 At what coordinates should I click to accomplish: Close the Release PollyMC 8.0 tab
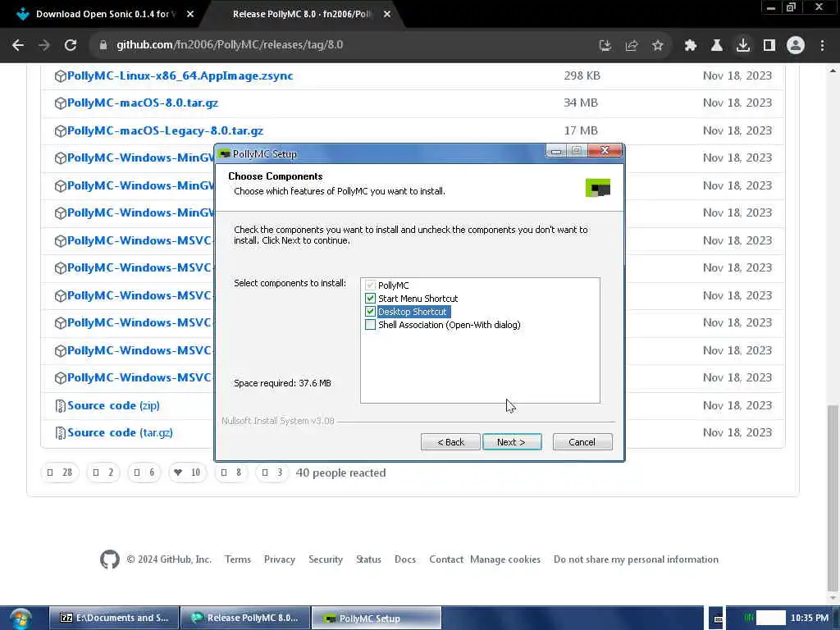pyautogui.click(x=387, y=15)
